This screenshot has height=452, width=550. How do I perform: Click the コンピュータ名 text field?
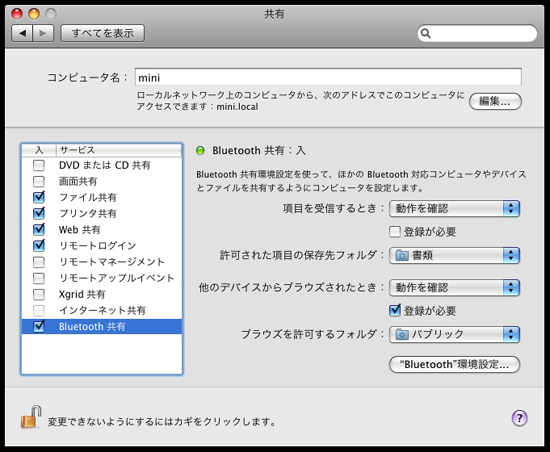point(328,77)
